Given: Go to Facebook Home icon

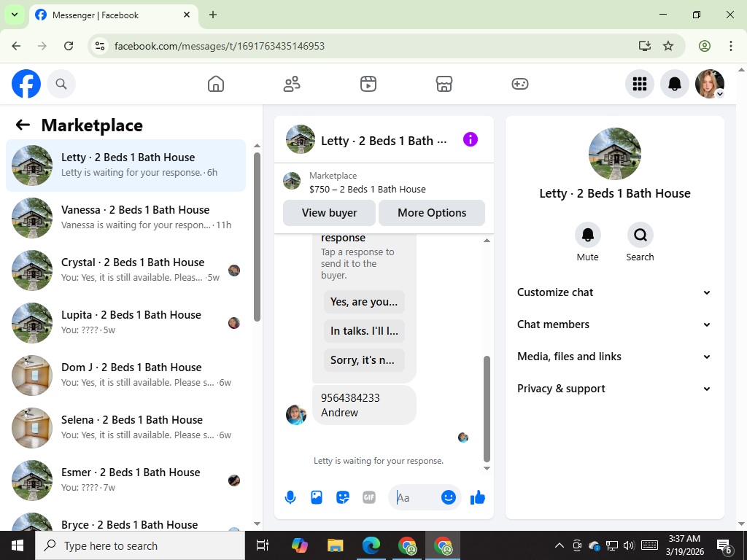Looking at the screenshot, I should coord(216,85).
